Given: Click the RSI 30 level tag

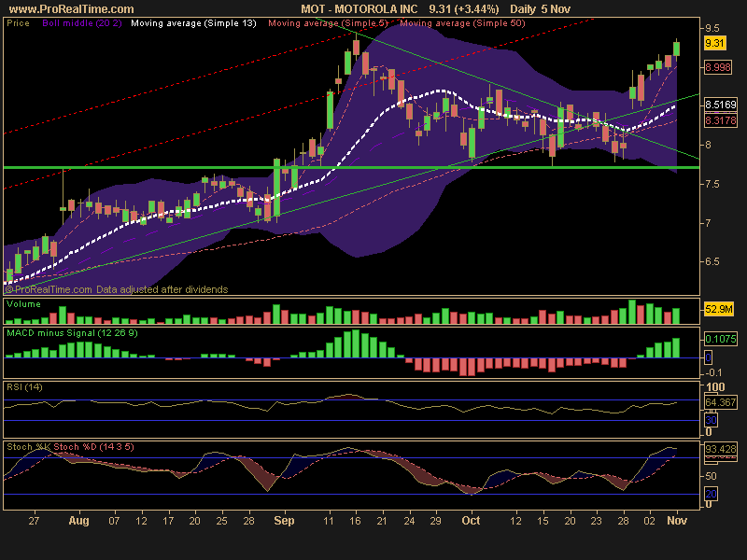Looking at the screenshot, I should (x=711, y=420).
